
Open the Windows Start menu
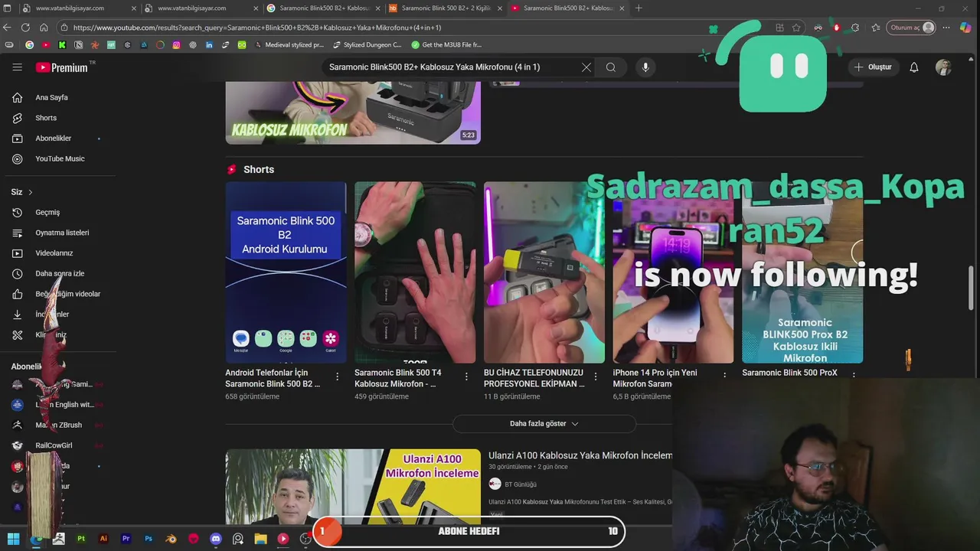coord(13,539)
